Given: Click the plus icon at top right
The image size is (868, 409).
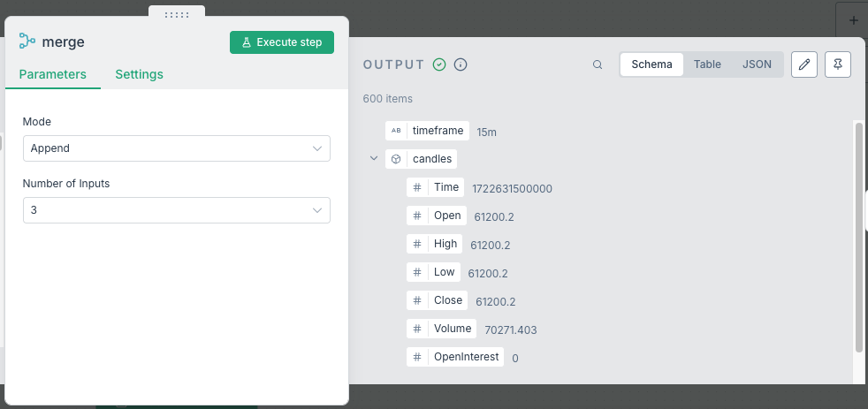Looking at the screenshot, I should click(852, 19).
